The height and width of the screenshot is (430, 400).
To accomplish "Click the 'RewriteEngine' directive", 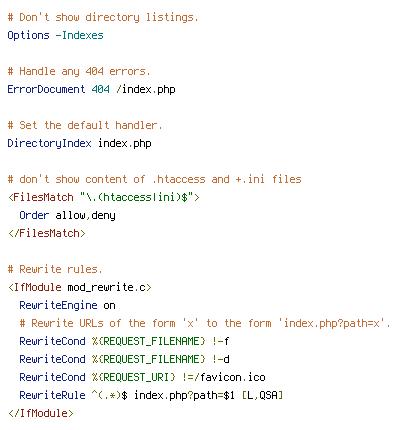I will pos(58,305).
